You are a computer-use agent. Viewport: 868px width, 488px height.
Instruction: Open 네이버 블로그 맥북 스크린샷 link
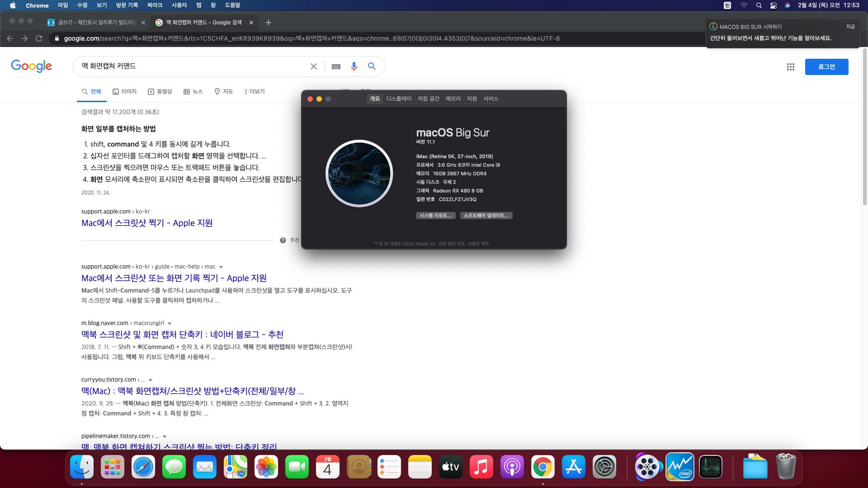pyautogui.click(x=182, y=334)
